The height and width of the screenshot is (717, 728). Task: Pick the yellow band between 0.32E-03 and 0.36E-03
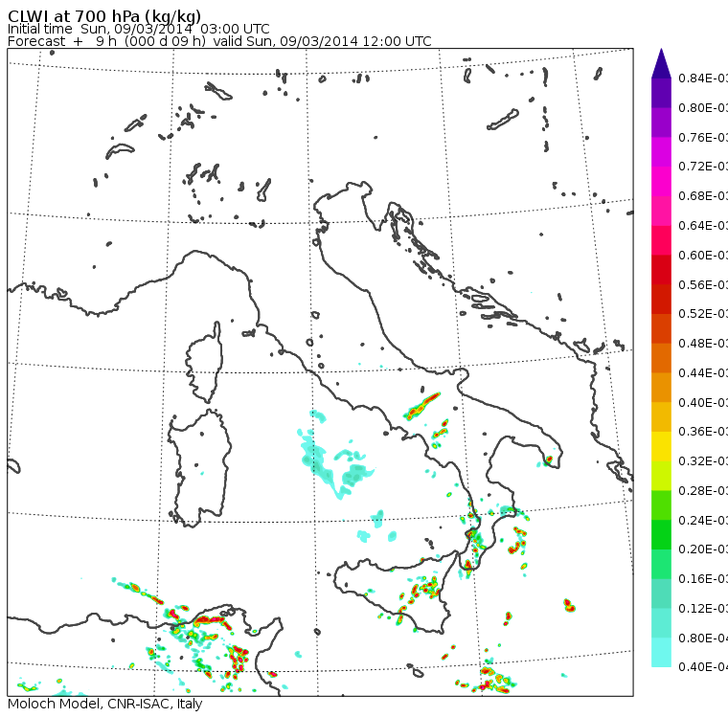(661, 446)
